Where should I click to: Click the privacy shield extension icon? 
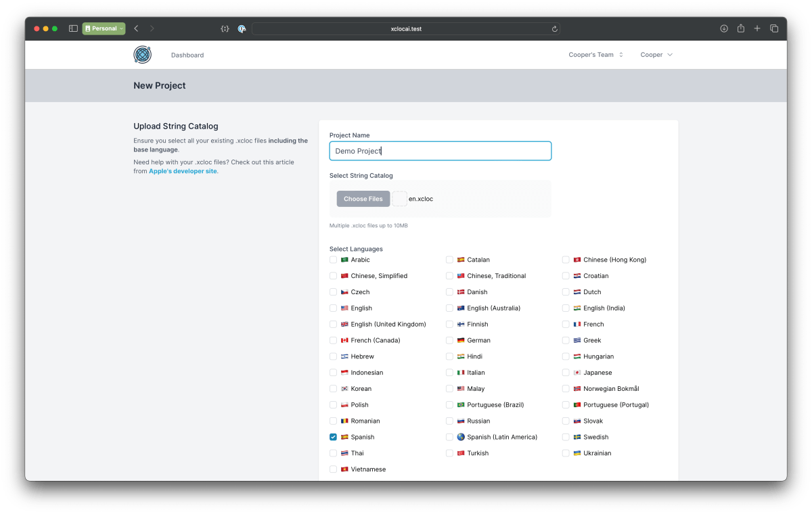(242, 29)
